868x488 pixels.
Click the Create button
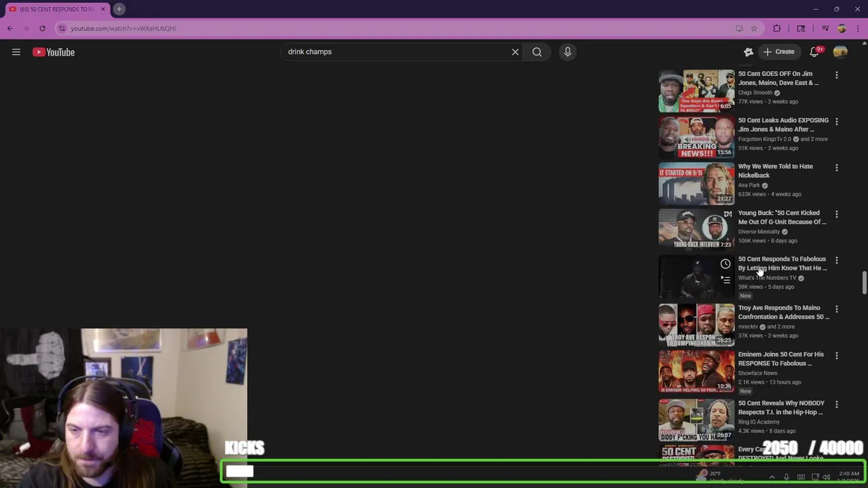tap(778, 52)
